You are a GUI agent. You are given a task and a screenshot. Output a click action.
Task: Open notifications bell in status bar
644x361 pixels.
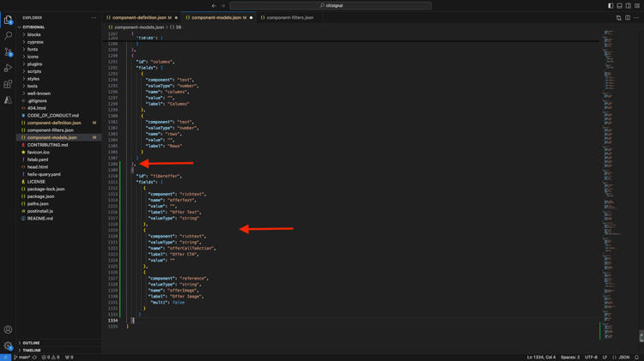click(636, 358)
